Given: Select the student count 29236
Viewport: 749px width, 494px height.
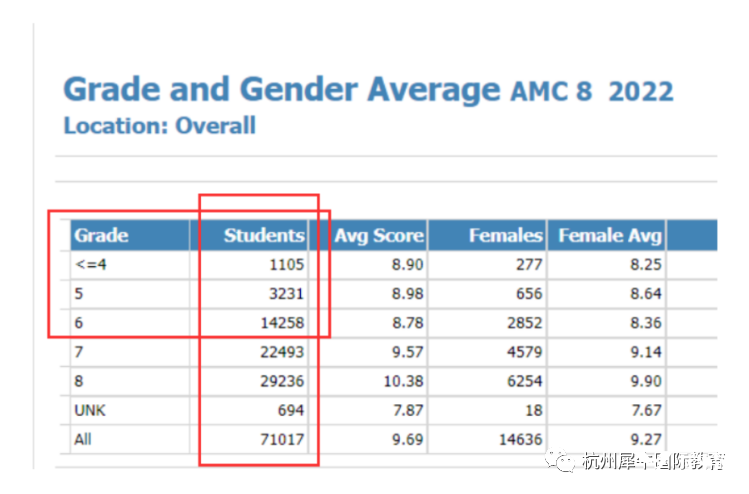Looking at the screenshot, I should click(x=282, y=381).
